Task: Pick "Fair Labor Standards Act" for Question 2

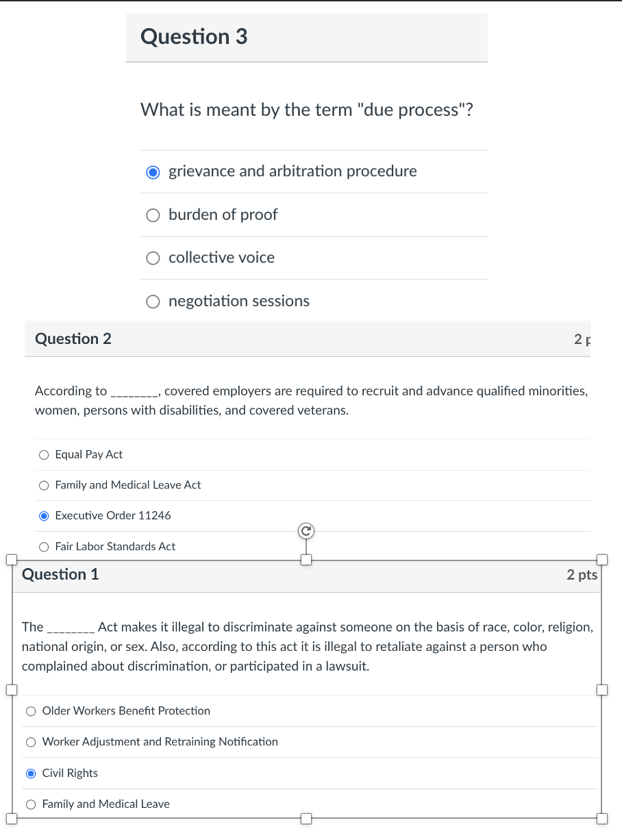Action: pyautogui.click(x=44, y=546)
